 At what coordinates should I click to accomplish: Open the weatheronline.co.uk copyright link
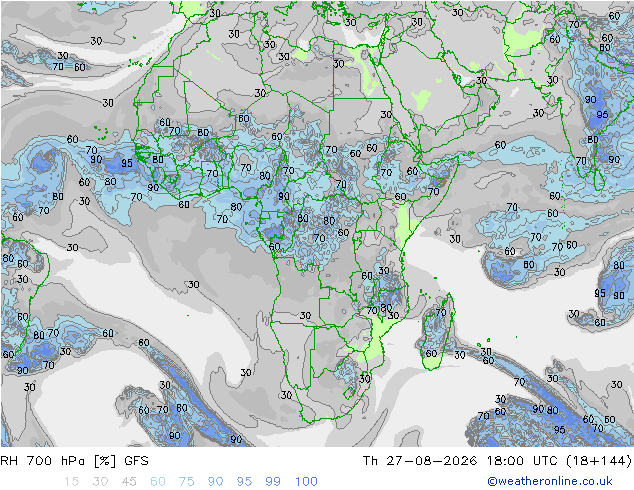point(549,481)
